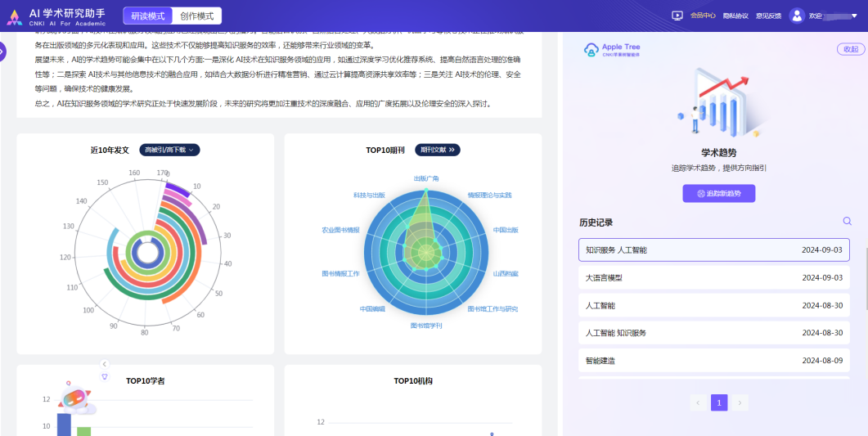Search history records with magnifier icon
868x436 pixels.
coord(847,221)
